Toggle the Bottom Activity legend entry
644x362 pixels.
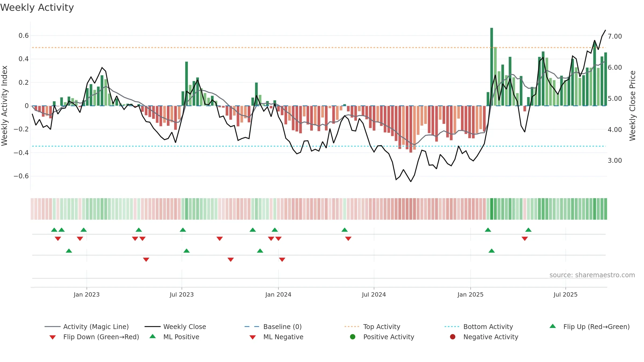tap(479, 327)
